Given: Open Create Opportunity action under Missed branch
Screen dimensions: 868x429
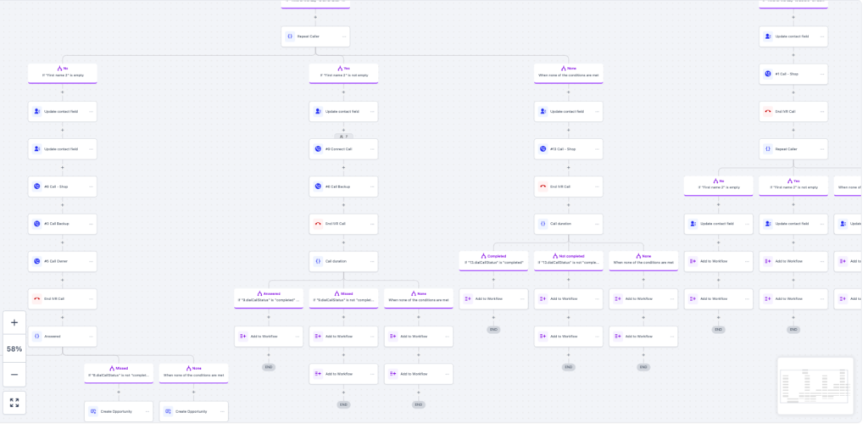Looking at the screenshot, I should click(119, 411).
